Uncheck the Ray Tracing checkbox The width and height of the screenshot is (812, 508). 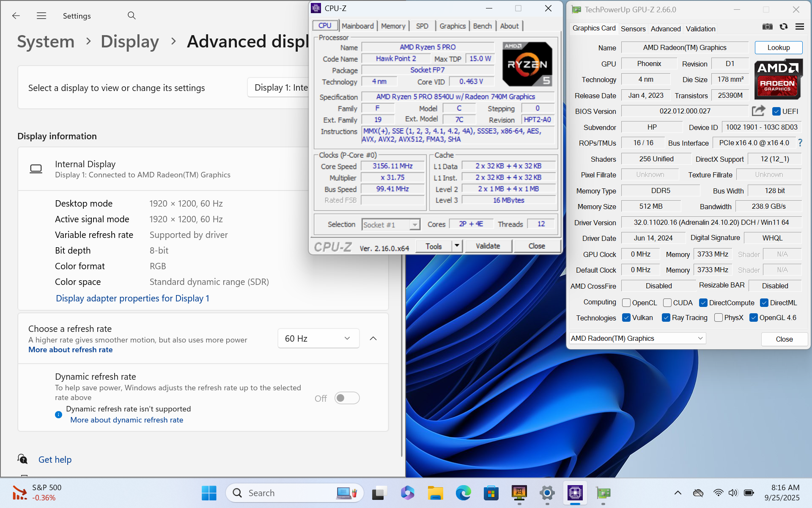pyautogui.click(x=666, y=317)
